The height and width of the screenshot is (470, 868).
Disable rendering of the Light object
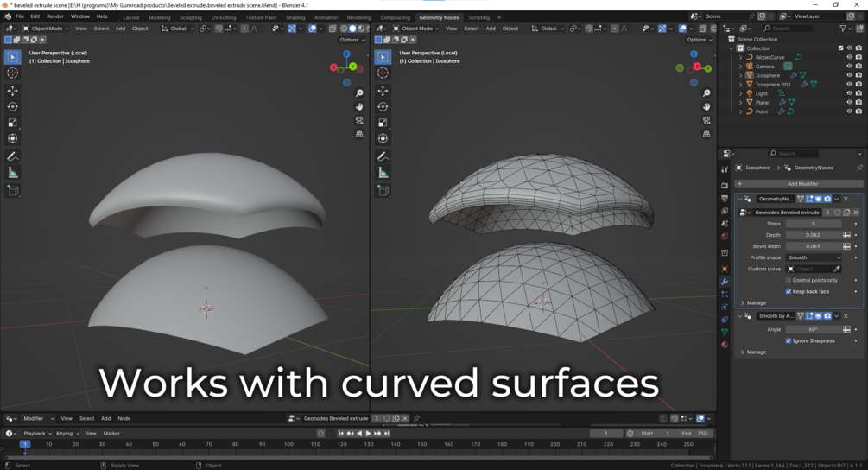858,93
